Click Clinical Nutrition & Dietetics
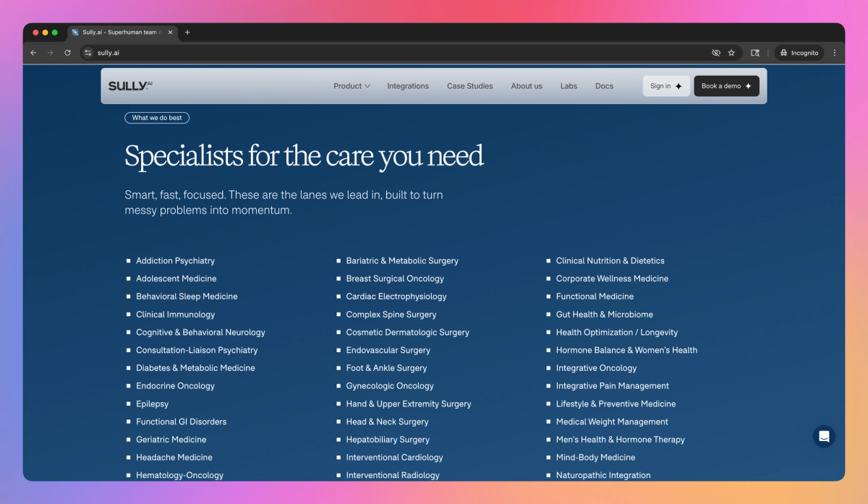Image resolution: width=868 pixels, height=504 pixels. tap(610, 261)
